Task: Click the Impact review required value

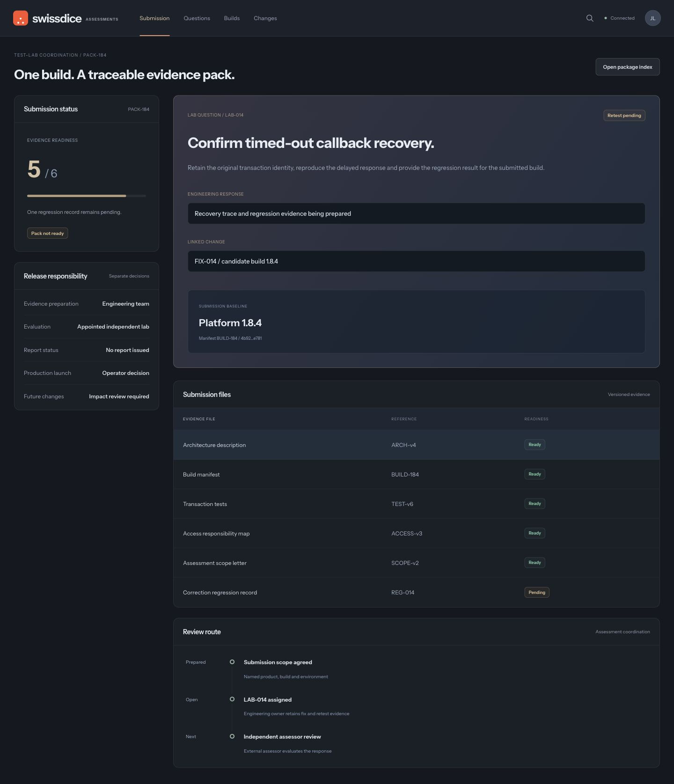Action: (119, 396)
